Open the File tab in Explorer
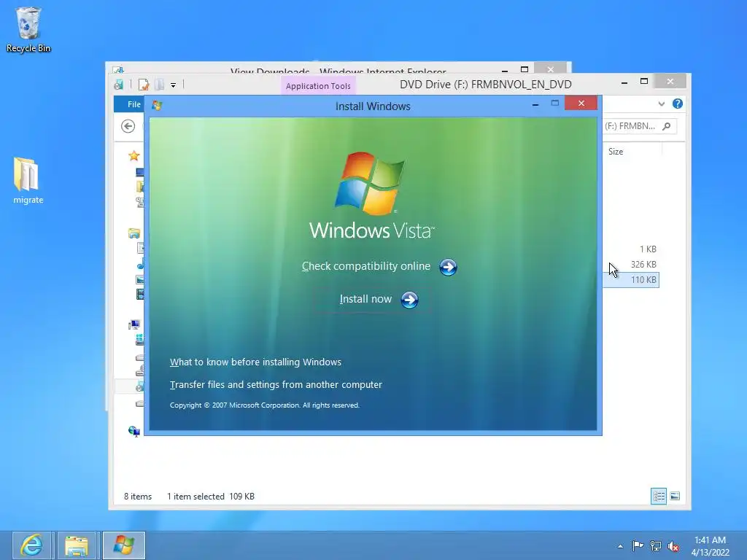This screenshot has width=747, height=560. pyautogui.click(x=133, y=104)
